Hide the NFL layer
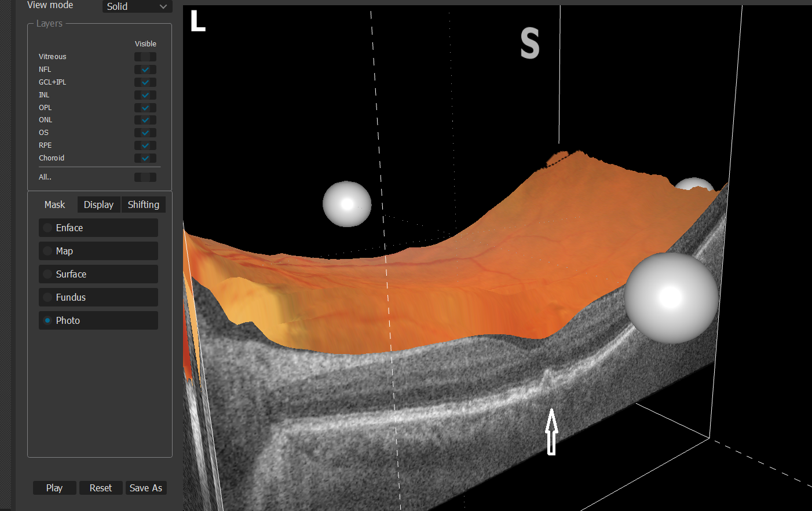812x511 pixels. pos(145,70)
